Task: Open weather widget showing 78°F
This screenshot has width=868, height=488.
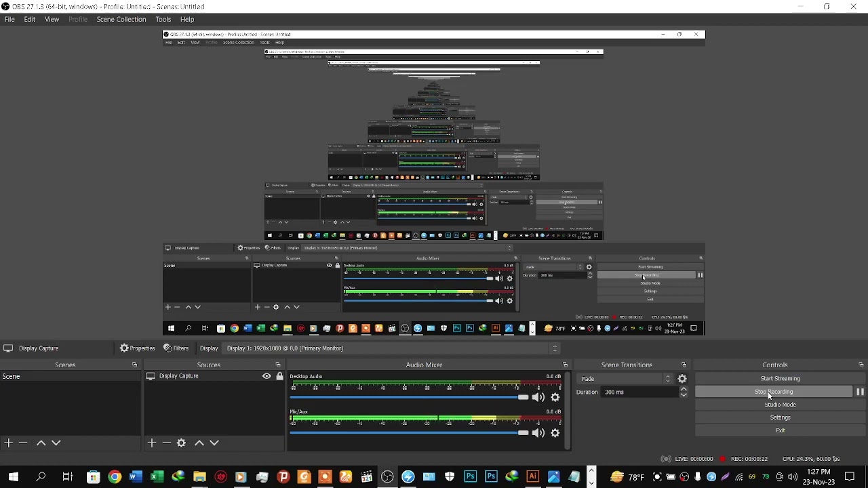Action: coord(627,477)
